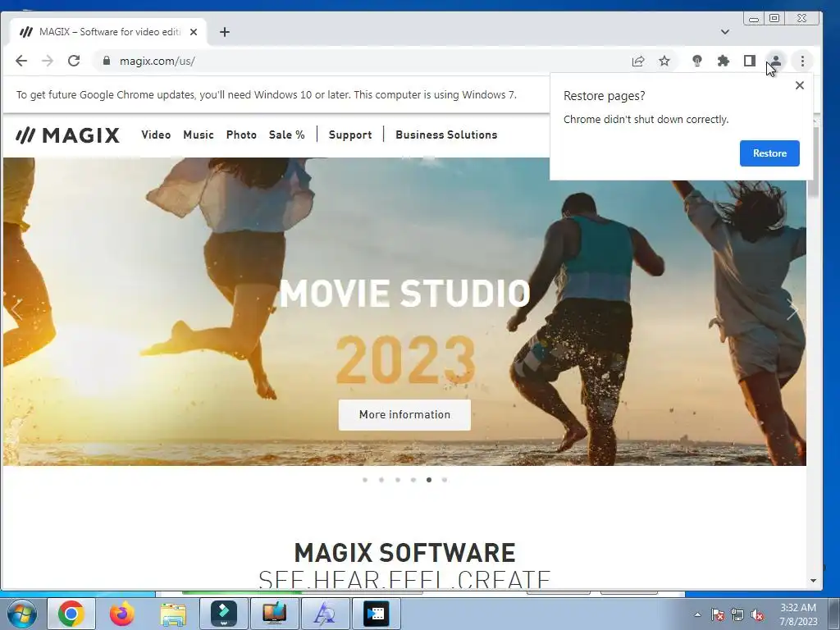Select the fifth active carousel dot
This screenshot has width=840, height=630.
429,480
